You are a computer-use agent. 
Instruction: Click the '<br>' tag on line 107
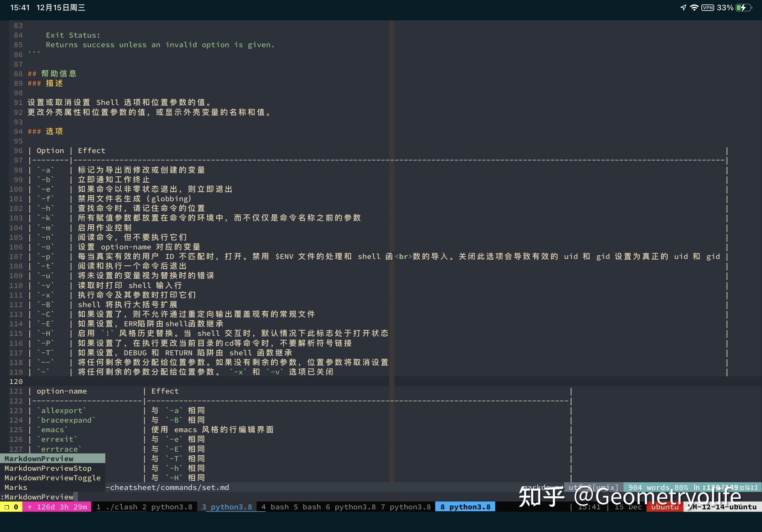pos(404,256)
